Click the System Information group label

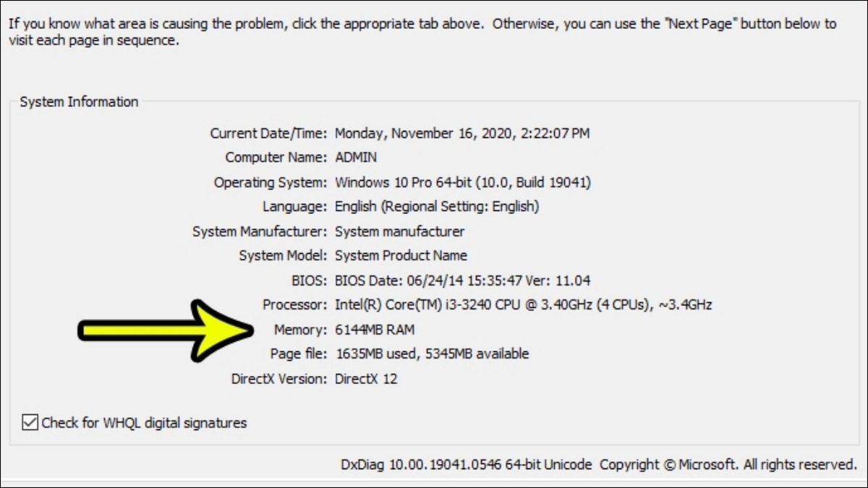click(79, 102)
